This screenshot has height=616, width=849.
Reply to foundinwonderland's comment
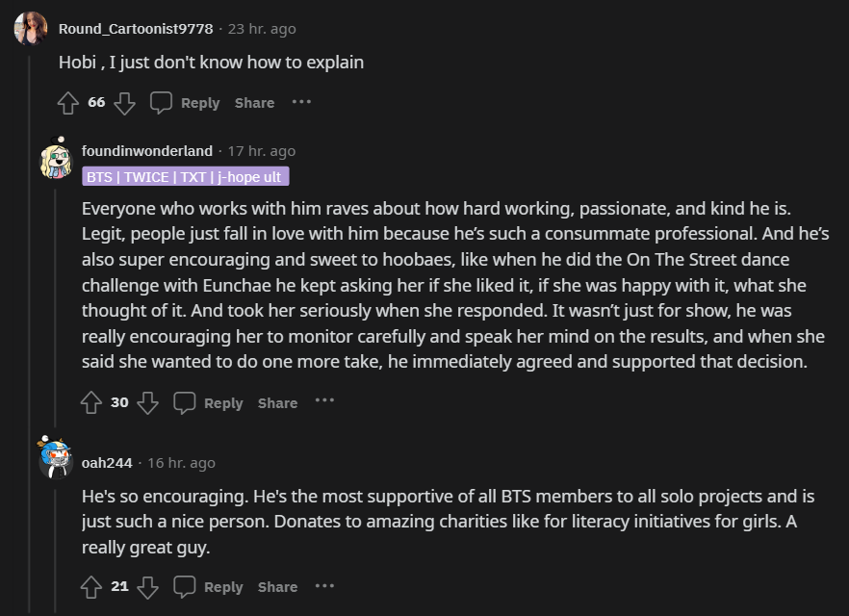[x=222, y=403]
